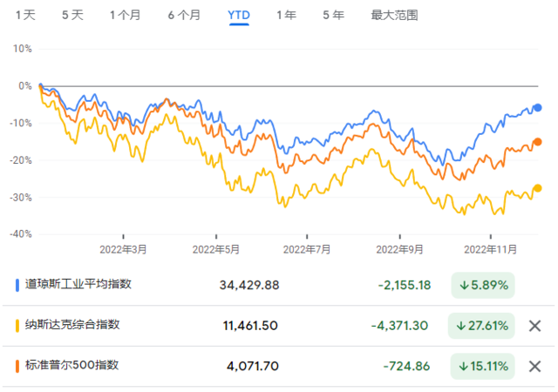Click the 2022年11月 axis label
This screenshot has height=392, width=558.
490,249
